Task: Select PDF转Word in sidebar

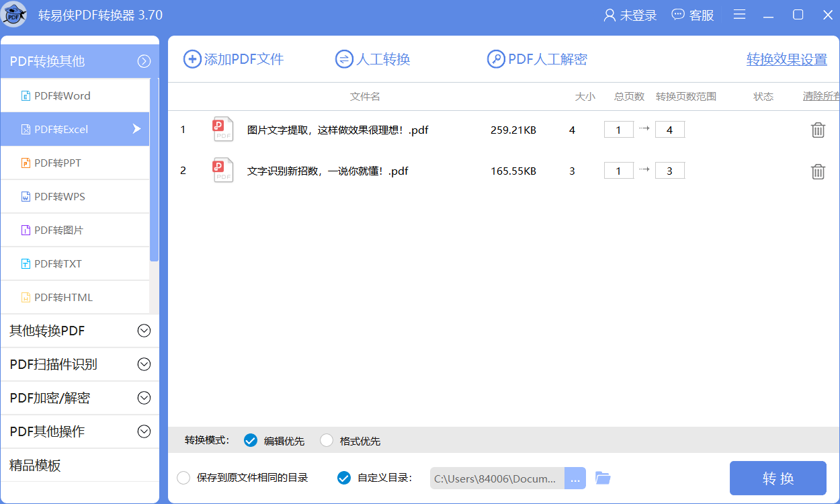Action: pos(75,95)
